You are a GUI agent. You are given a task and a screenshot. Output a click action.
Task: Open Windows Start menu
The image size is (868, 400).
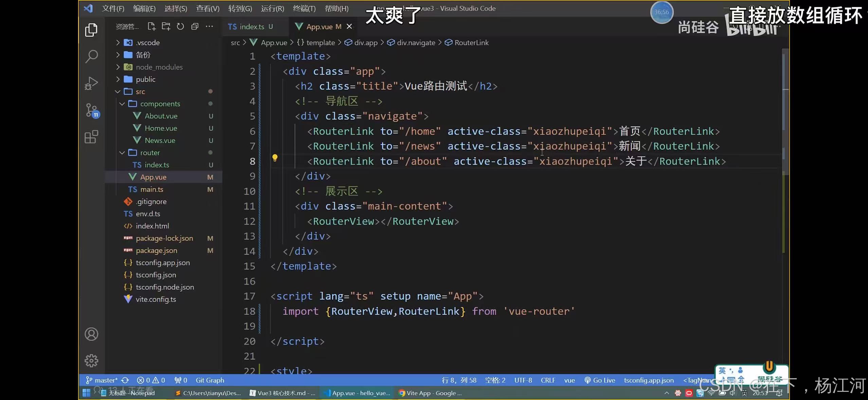pos(86,393)
